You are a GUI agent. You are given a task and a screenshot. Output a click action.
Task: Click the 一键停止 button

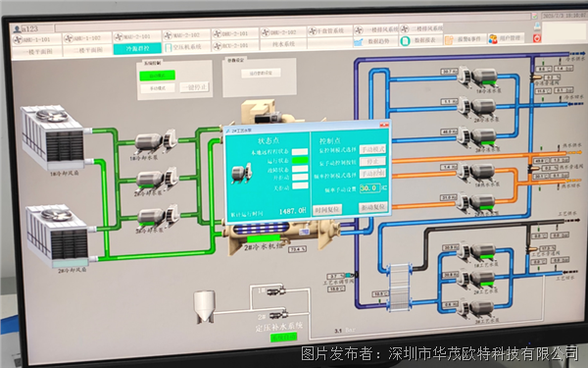[x=194, y=87]
